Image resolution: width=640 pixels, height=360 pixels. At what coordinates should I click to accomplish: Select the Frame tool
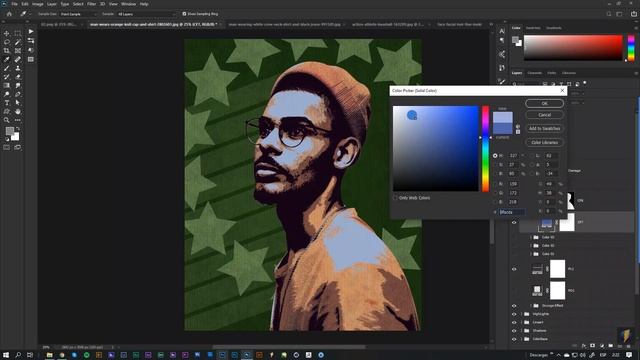click(18, 51)
